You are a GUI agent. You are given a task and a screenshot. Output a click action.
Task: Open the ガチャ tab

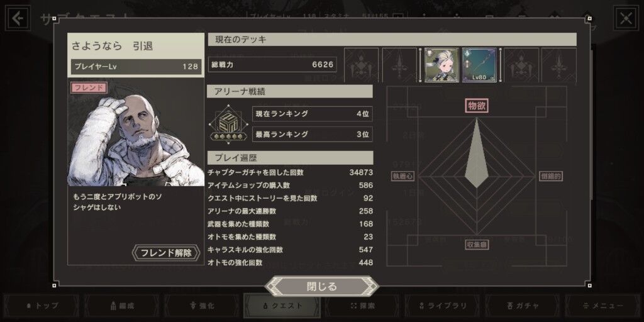[x=523, y=306]
